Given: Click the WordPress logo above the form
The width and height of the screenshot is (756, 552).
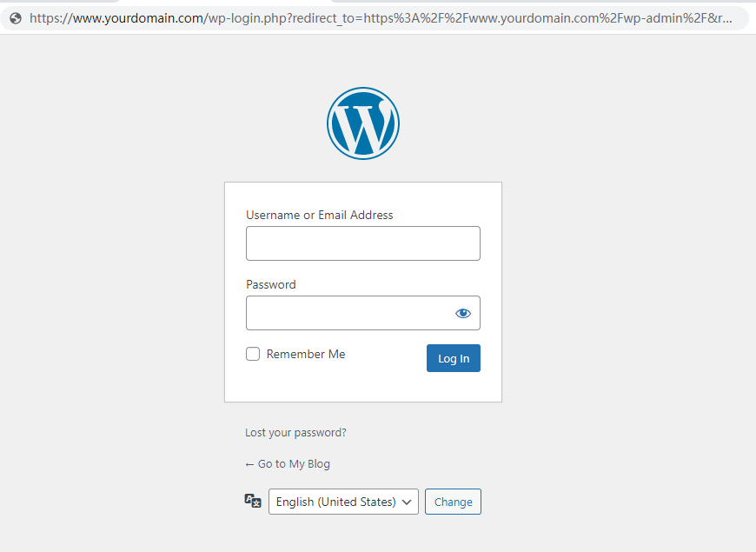Looking at the screenshot, I should click(363, 123).
